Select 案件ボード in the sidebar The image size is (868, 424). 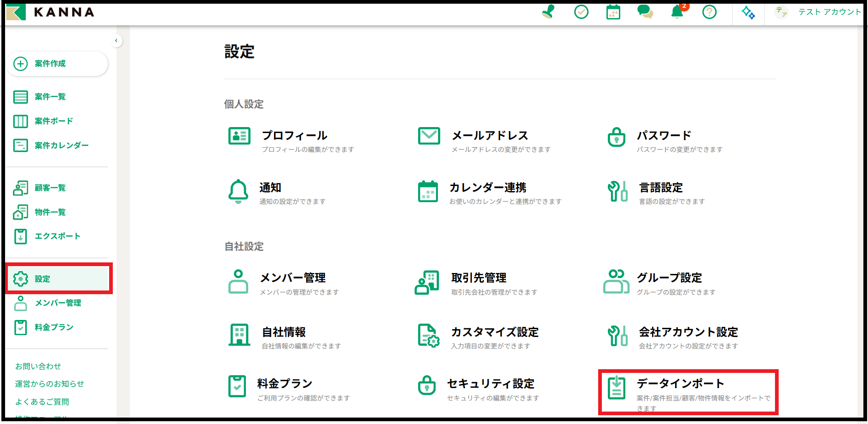(x=53, y=121)
